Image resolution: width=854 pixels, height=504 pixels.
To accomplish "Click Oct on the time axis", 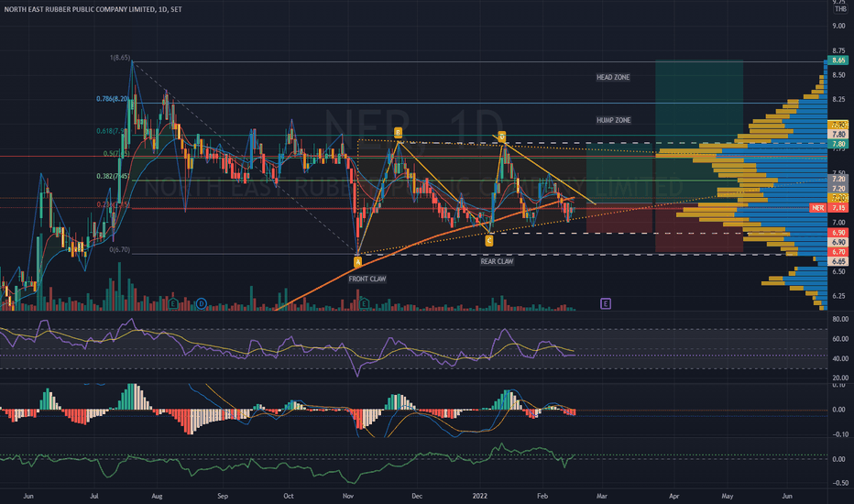I will [288, 496].
